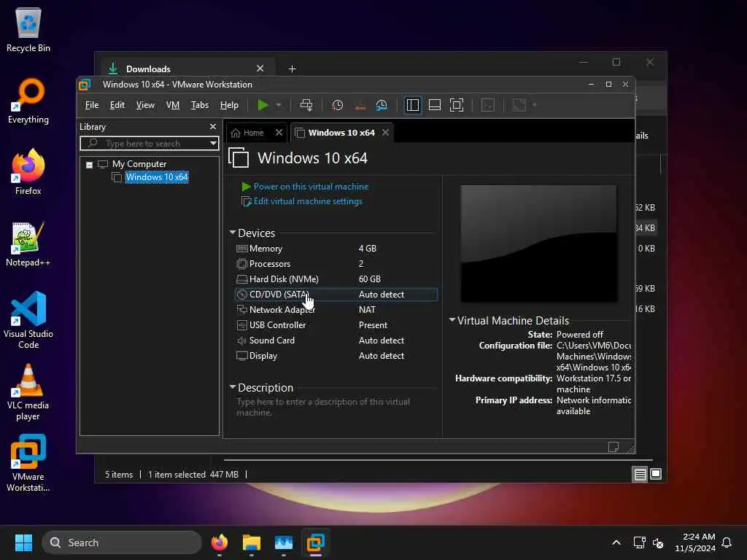
Task: Select the Memory device row
Action: coord(336,249)
